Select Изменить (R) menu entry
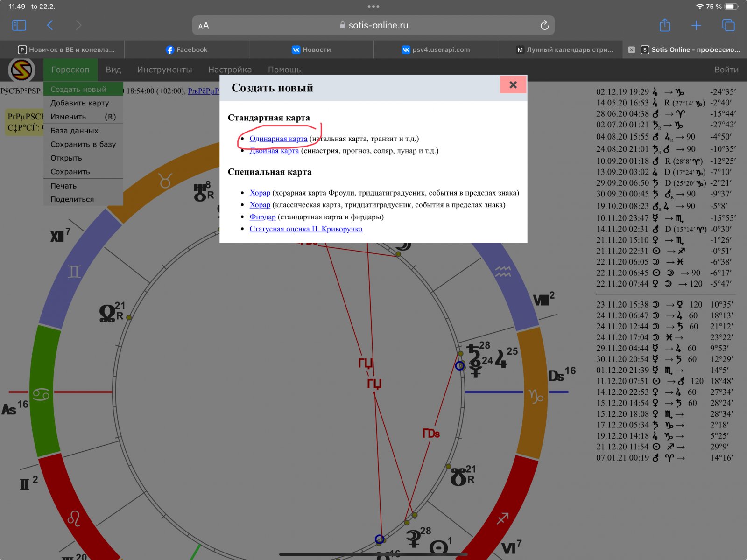 pos(83,117)
